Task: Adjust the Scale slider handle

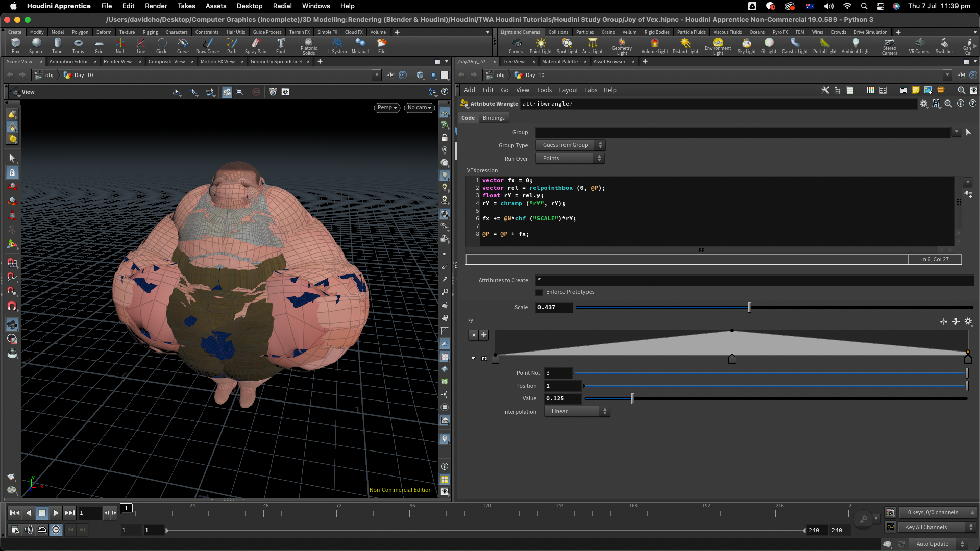Action: tap(749, 307)
